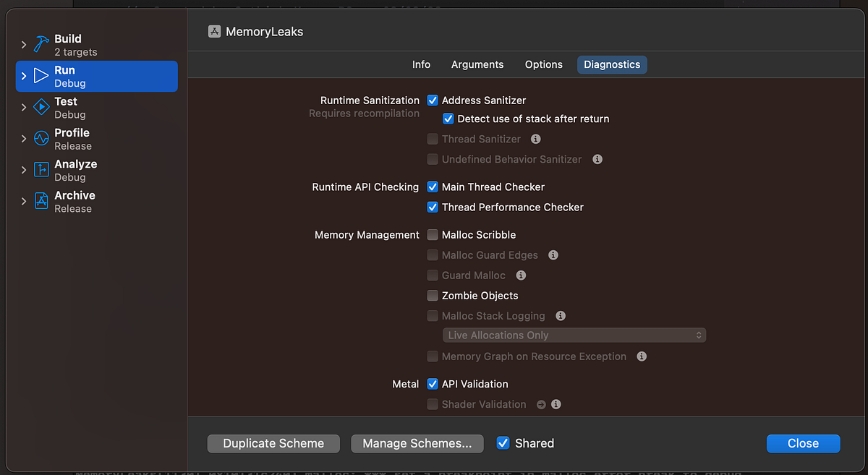Click the Duplicate Scheme button
The image size is (868, 475).
273,443
